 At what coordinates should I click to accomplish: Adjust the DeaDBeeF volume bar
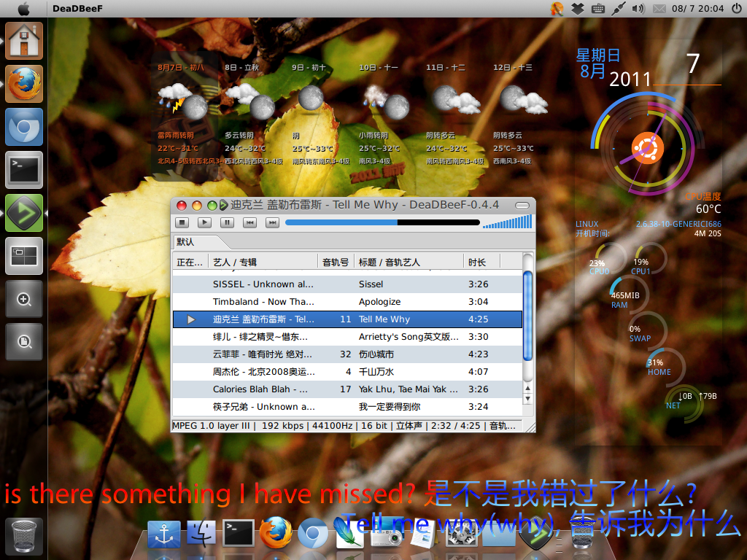click(508, 222)
